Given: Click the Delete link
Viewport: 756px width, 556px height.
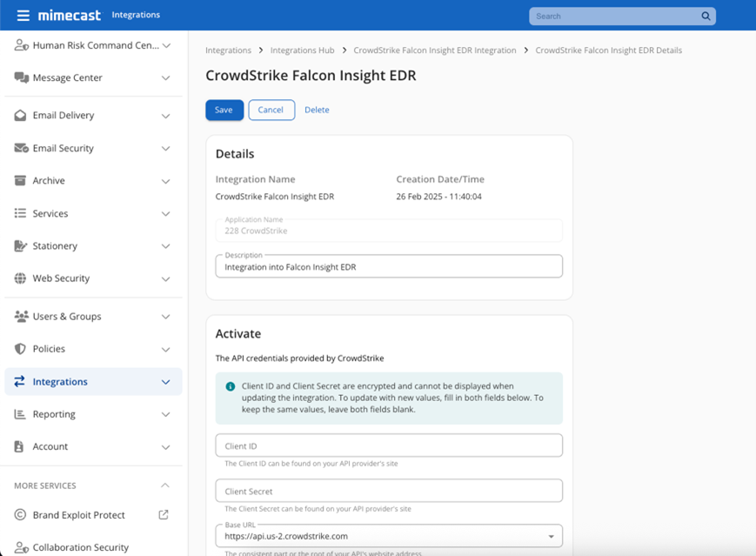Looking at the screenshot, I should [x=317, y=110].
